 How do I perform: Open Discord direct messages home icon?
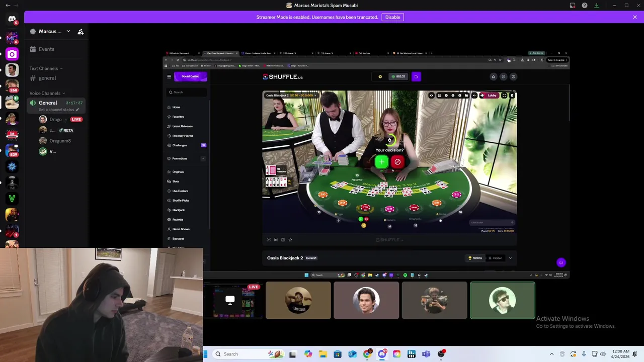12,19
